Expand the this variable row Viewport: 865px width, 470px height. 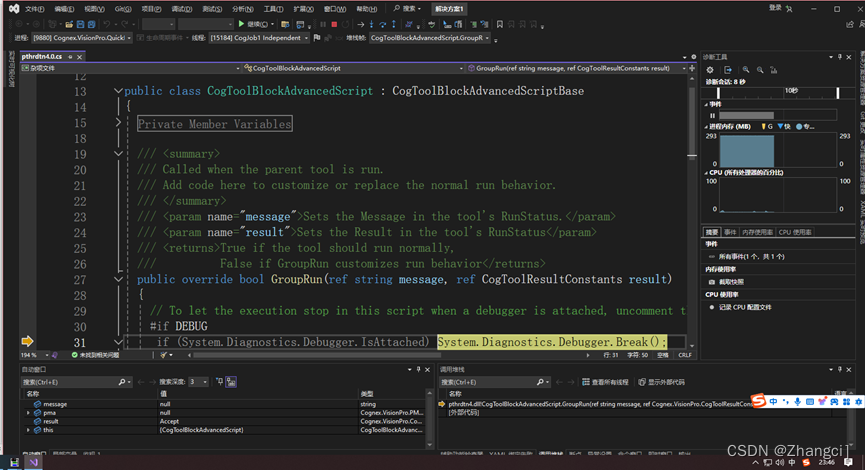[28, 430]
